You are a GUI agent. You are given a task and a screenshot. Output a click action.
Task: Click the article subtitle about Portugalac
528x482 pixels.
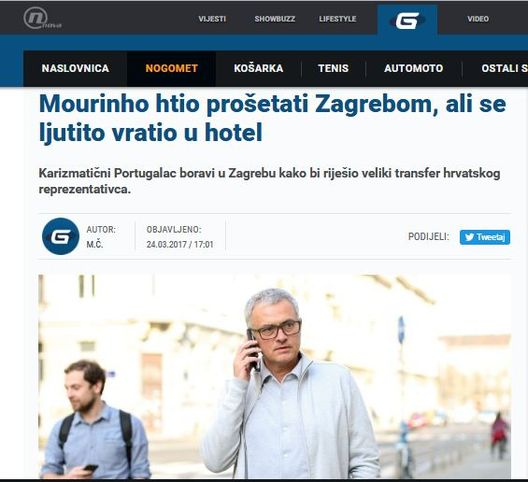(269, 181)
